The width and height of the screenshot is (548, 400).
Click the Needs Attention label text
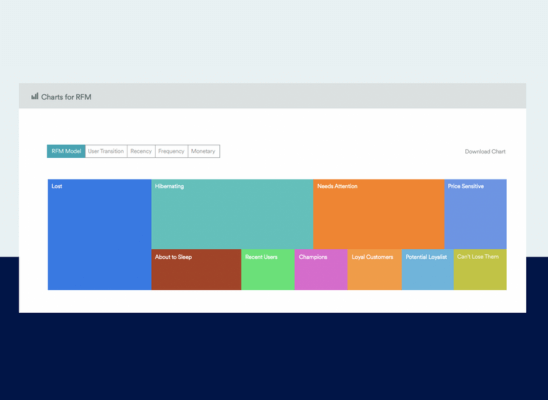[x=337, y=186]
